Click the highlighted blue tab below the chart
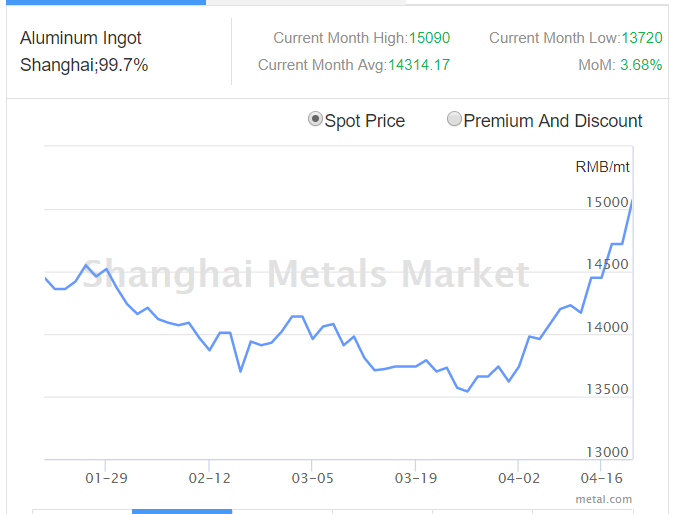 coord(181,511)
